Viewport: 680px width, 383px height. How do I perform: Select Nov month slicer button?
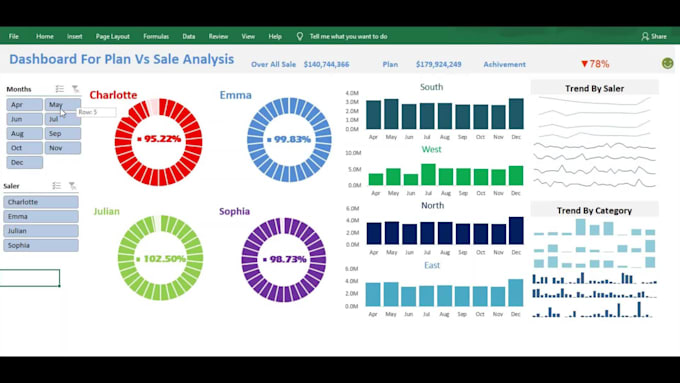coord(62,148)
